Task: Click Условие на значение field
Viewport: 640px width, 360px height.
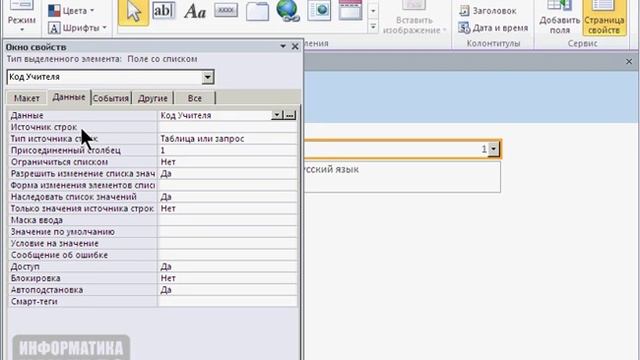Action: point(227,244)
